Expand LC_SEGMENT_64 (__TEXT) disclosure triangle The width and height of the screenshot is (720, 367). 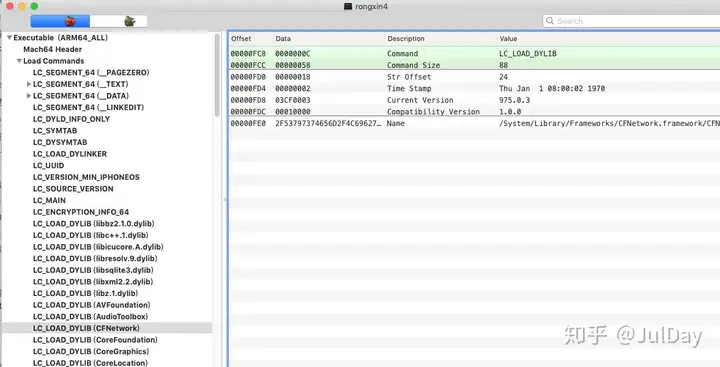coord(29,84)
